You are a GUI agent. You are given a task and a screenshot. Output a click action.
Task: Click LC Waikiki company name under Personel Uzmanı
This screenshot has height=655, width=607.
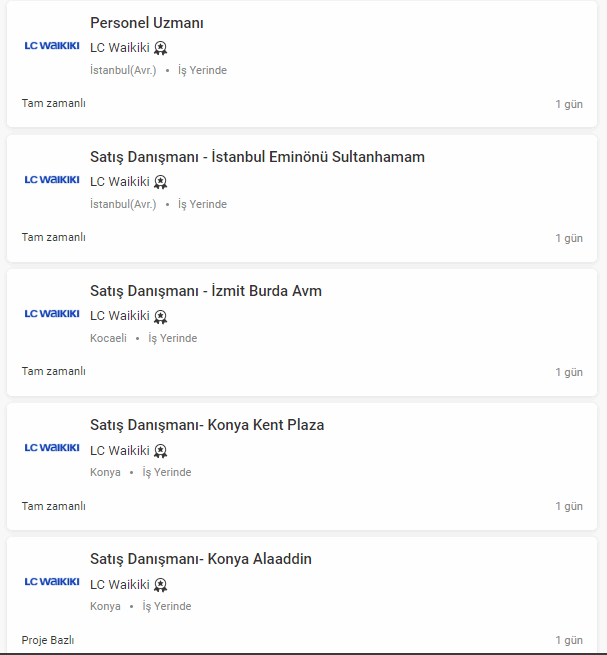119,48
